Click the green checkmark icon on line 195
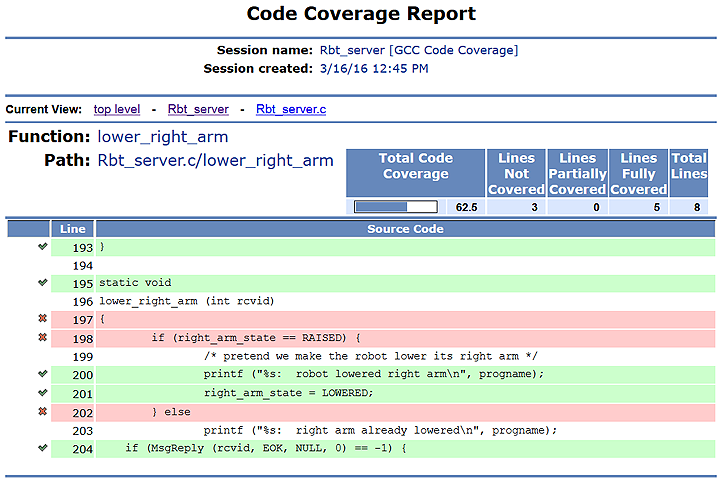The height and width of the screenshot is (480, 720). pos(42,283)
